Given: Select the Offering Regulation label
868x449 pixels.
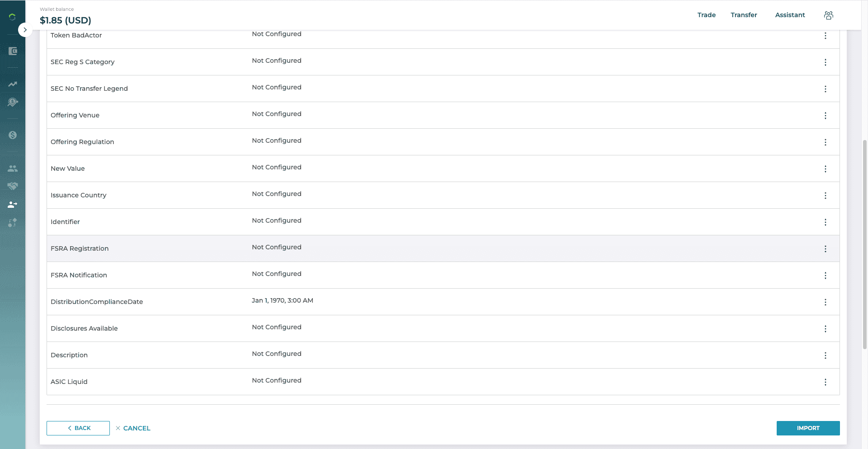Looking at the screenshot, I should [82, 142].
